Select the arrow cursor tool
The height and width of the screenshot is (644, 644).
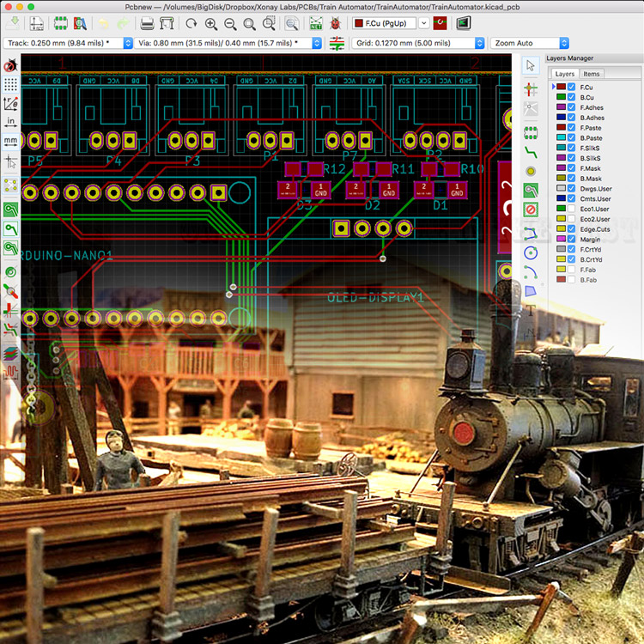tap(531, 65)
